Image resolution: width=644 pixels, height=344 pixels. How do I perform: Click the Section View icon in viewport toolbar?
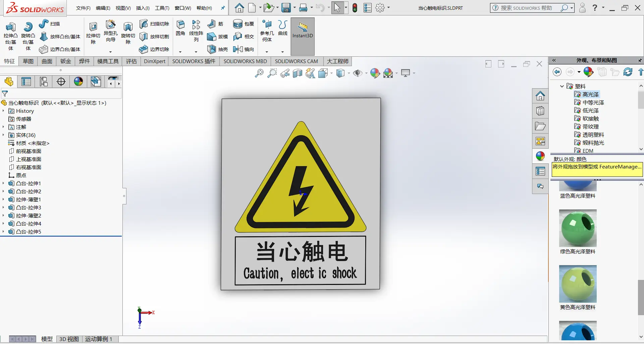298,73
